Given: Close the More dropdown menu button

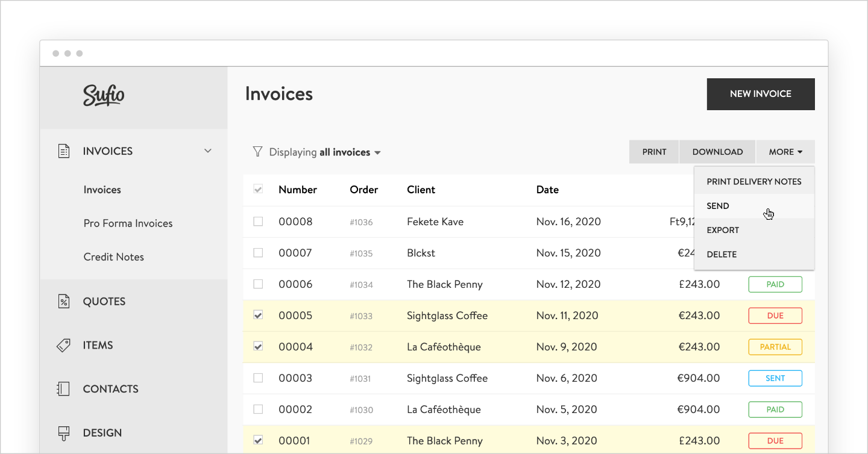Looking at the screenshot, I should pyautogui.click(x=785, y=152).
